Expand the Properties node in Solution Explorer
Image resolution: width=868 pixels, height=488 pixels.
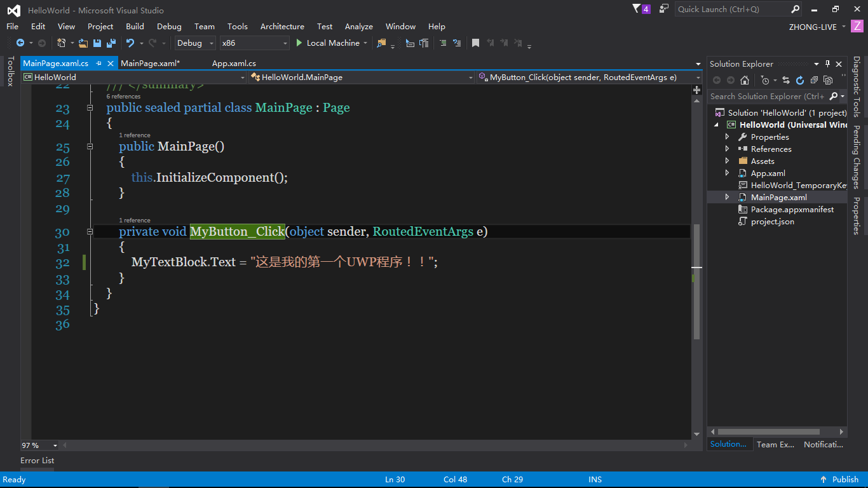[728, 137]
